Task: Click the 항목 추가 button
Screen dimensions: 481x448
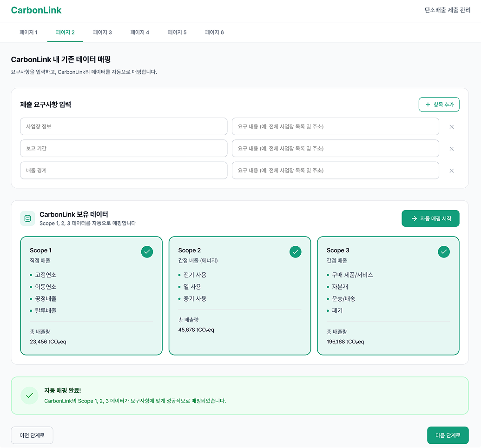Action: tap(439, 105)
